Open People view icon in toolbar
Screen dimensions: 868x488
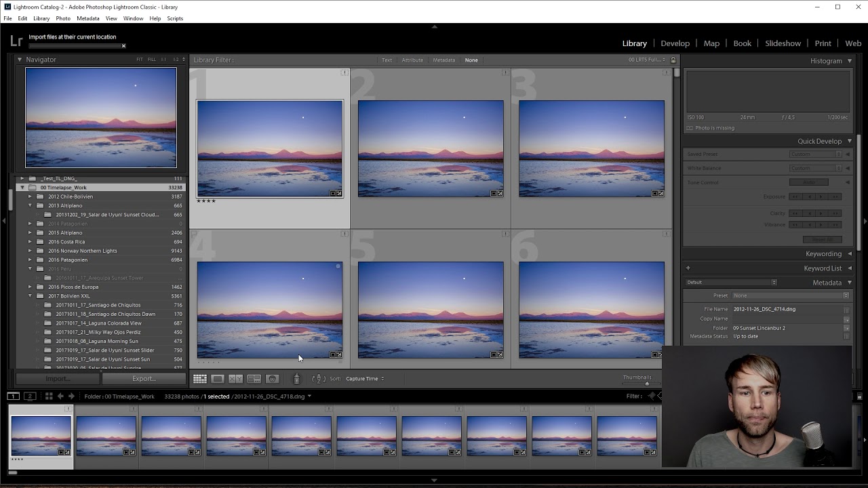273,379
